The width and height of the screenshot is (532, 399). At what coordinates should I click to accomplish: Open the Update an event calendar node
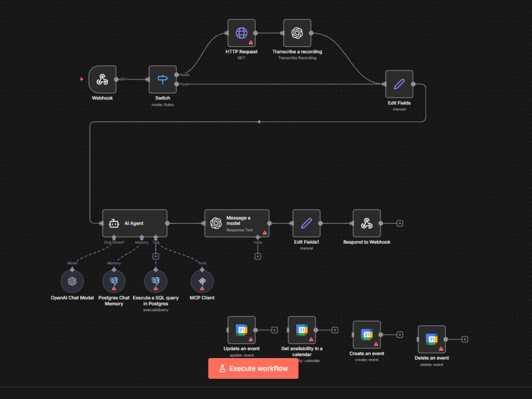tap(241, 330)
